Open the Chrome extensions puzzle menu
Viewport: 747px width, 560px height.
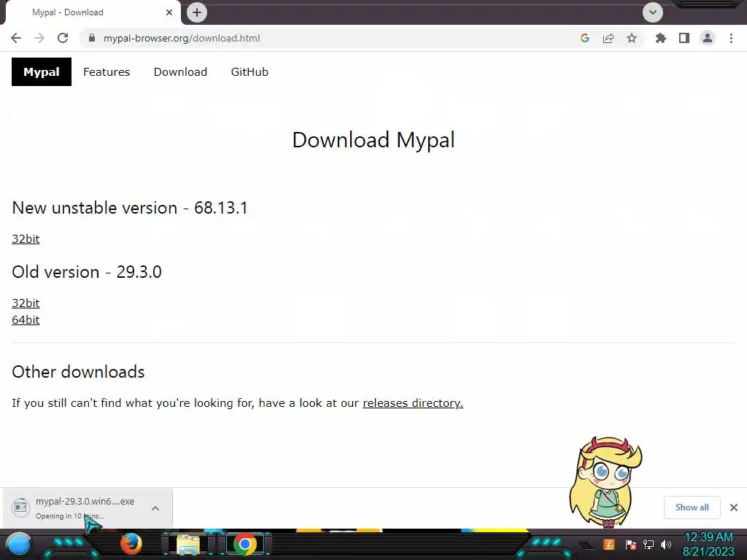click(660, 38)
